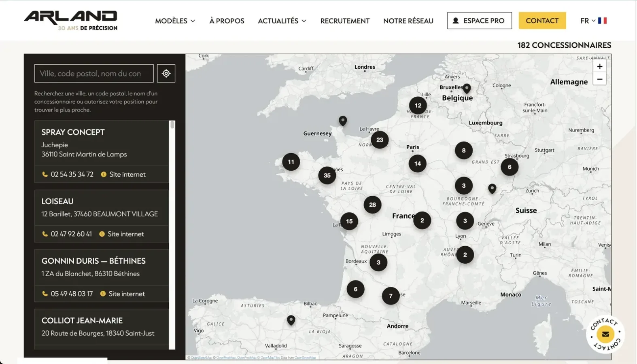The width and height of the screenshot is (637, 364).
Task: Expand the cluster of 28 dealers
Action: click(x=372, y=205)
